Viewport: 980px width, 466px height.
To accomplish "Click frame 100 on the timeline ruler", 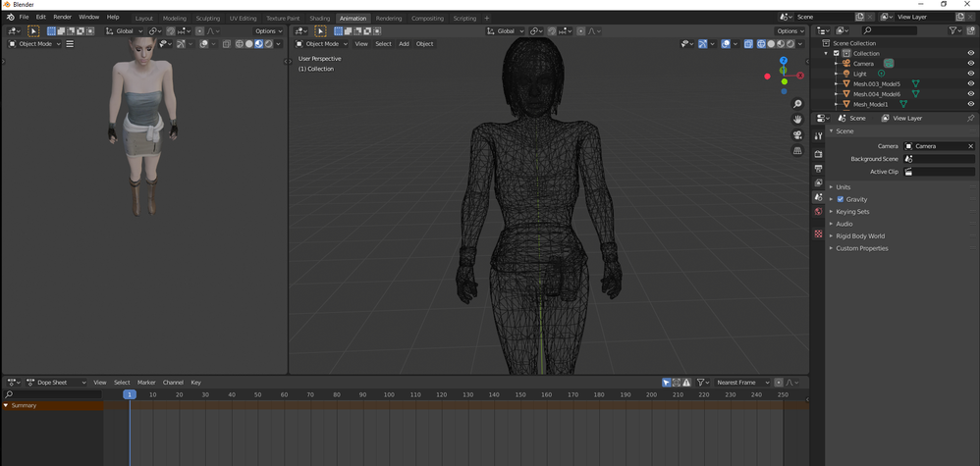I will (389, 394).
